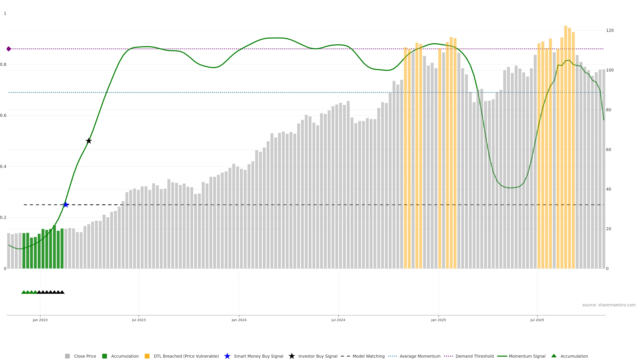
Task: Click the purple diamond Demand Threshold marker
Action: (x=9, y=49)
